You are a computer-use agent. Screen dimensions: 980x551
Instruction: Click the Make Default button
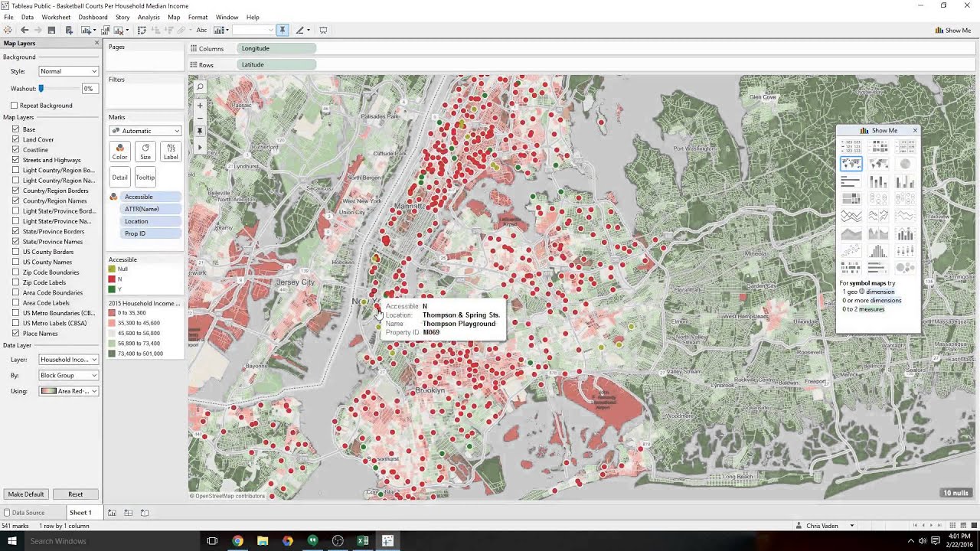[25, 494]
